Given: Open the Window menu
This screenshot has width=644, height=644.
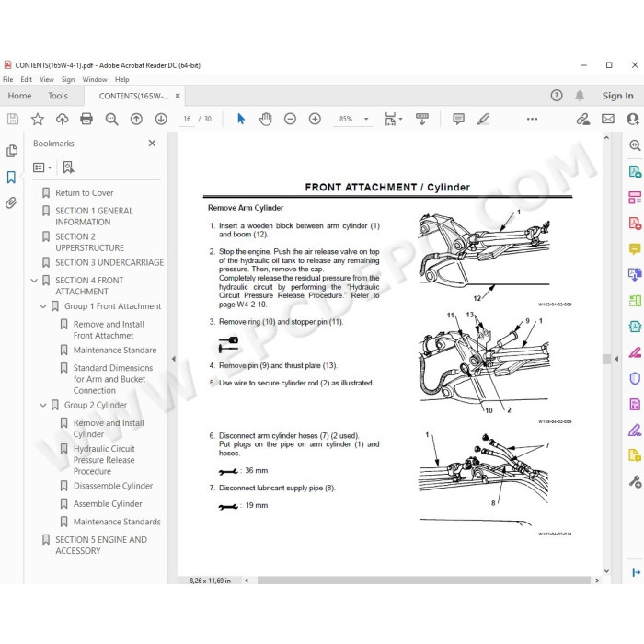Looking at the screenshot, I should (x=95, y=80).
